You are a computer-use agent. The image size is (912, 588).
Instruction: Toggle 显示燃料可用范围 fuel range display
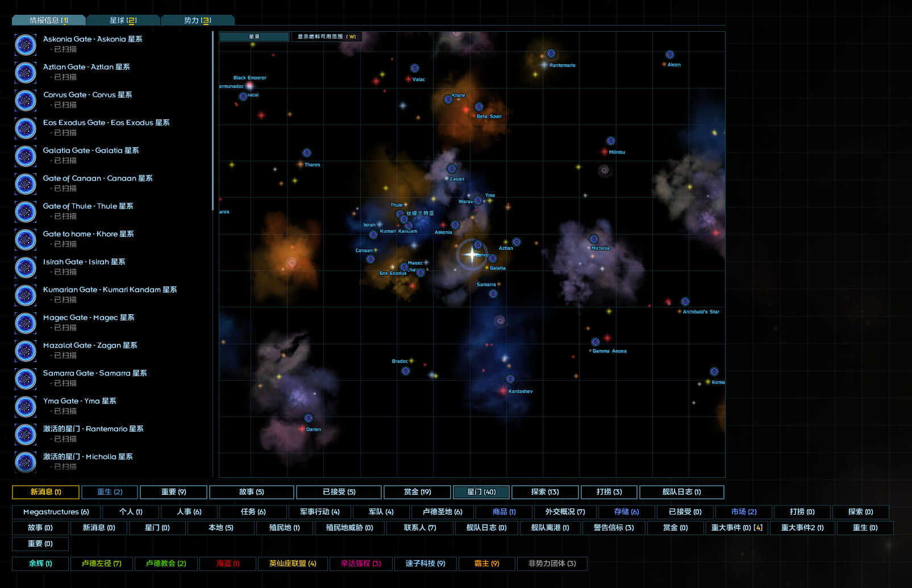(326, 36)
